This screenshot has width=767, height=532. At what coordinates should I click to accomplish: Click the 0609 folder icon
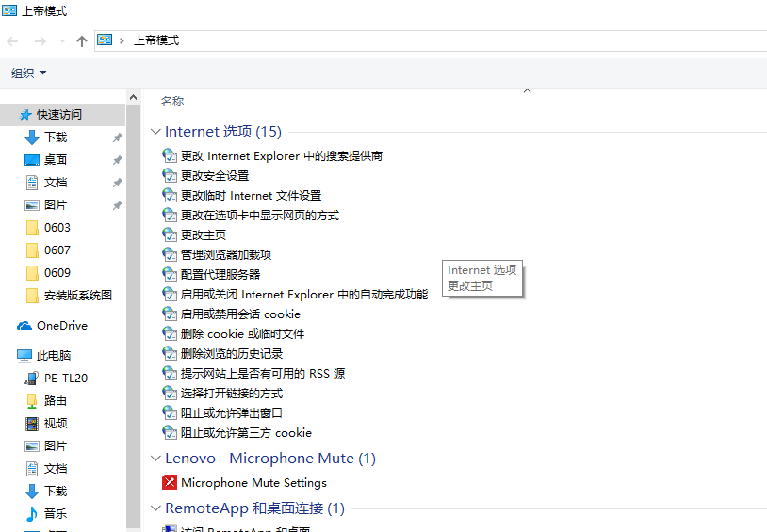tap(32, 273)
